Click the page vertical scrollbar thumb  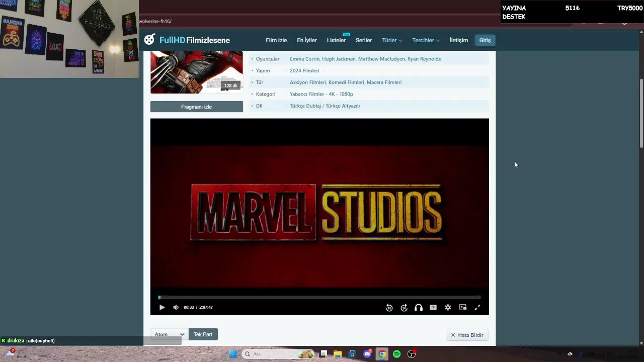[641, 113]
